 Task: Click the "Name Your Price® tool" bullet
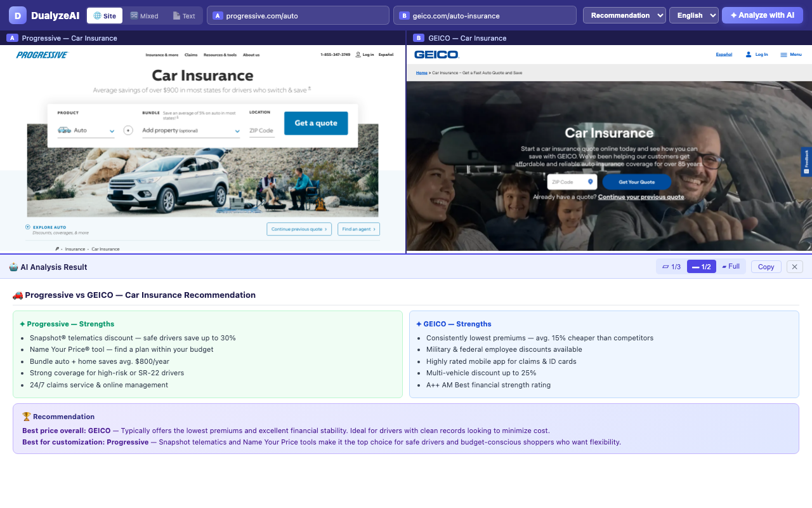point(122,349)
